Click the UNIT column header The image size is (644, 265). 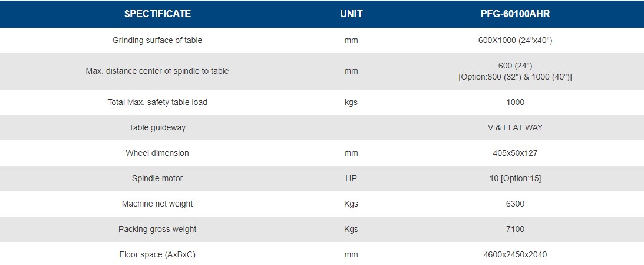tap(351, 14)
